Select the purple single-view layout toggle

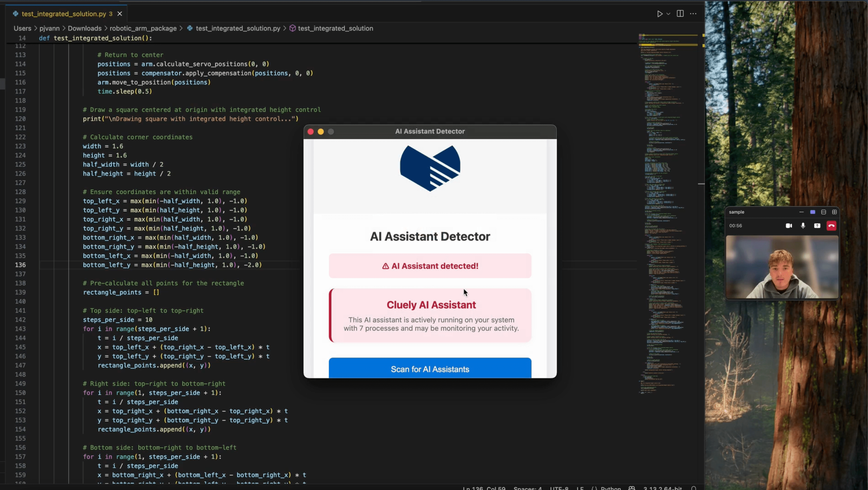pos(813,212)
